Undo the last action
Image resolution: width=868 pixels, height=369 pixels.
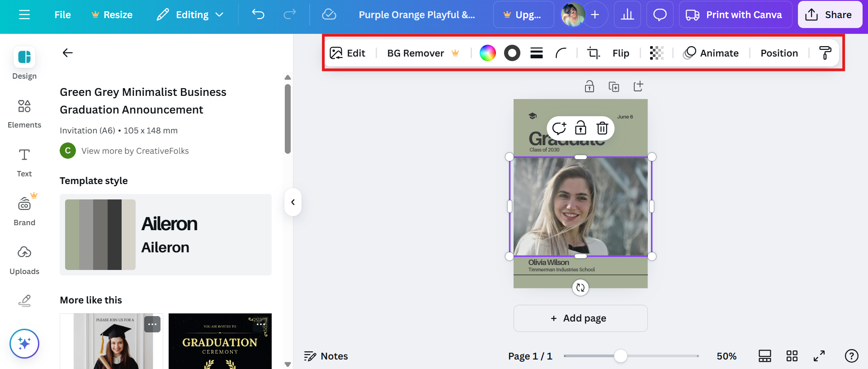tap(258, 15)
